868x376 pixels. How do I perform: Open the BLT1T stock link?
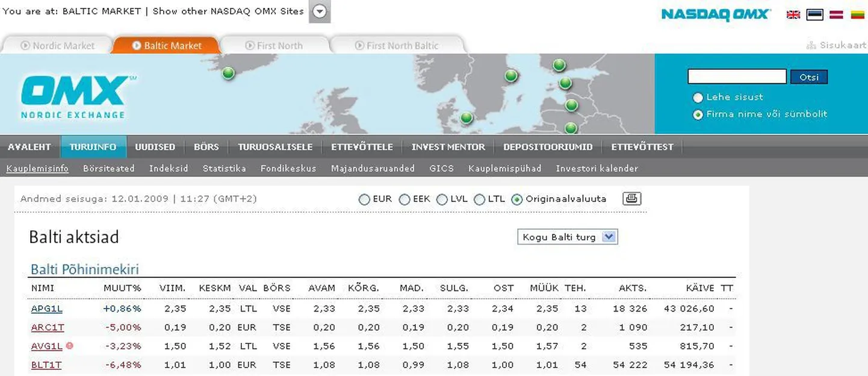46,365
